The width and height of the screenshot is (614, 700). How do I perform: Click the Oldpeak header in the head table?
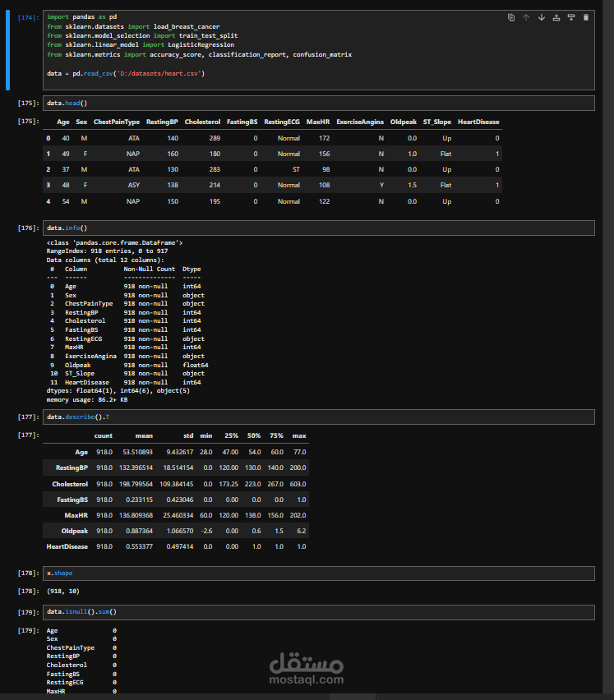(x=404, y=122)
